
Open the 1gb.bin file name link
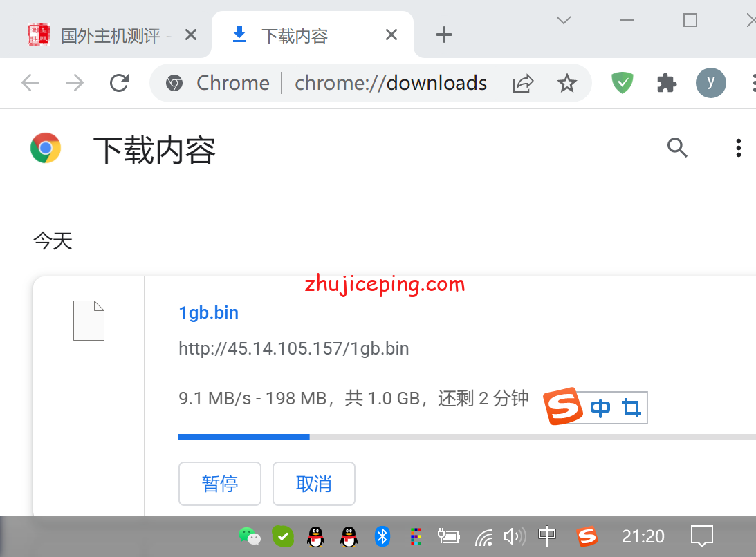(x=208, y=312)
